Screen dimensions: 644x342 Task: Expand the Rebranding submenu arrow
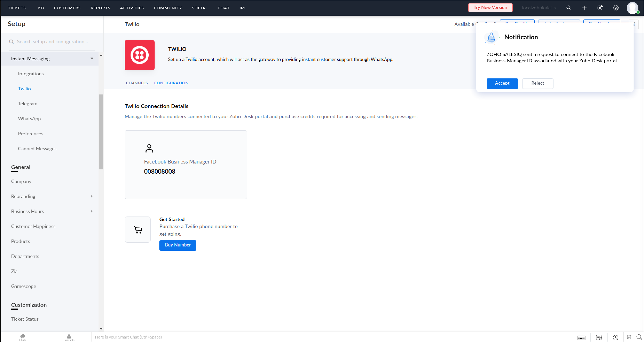click(92, 196)
